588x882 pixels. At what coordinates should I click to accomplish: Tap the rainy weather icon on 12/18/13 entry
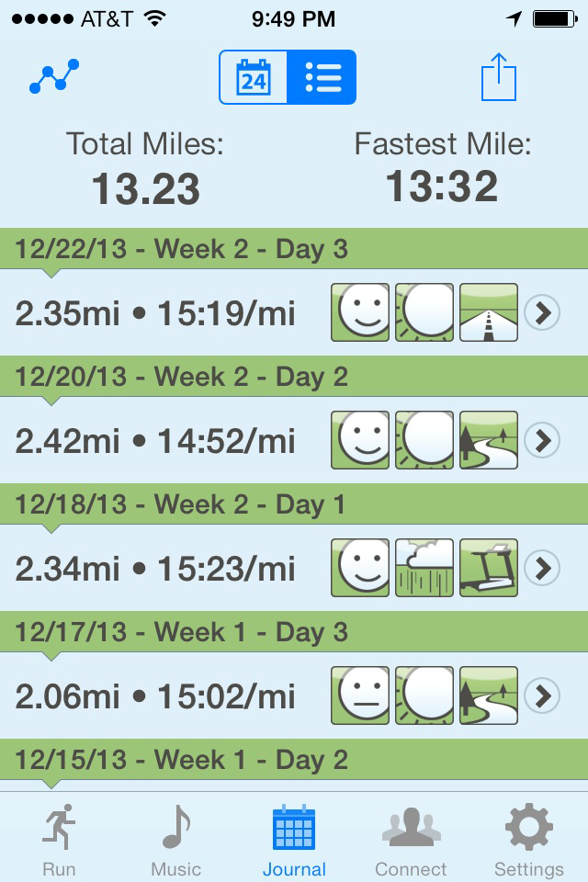[424, 569]
